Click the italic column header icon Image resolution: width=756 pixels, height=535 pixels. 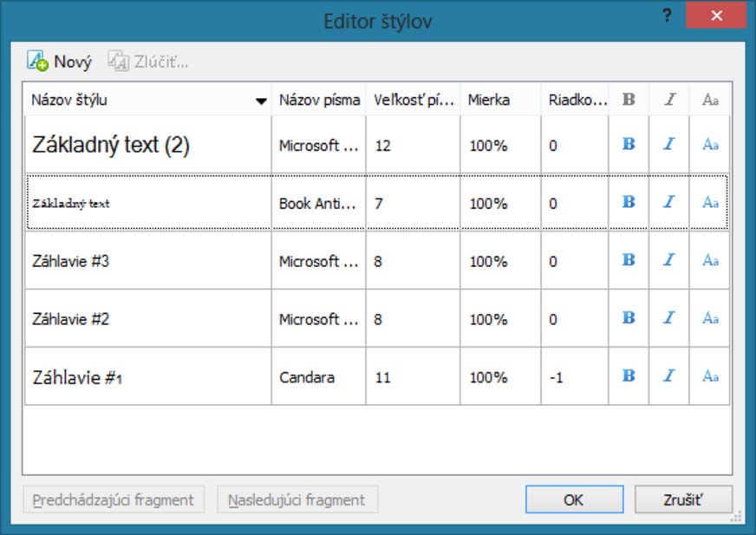coord(668,100)
